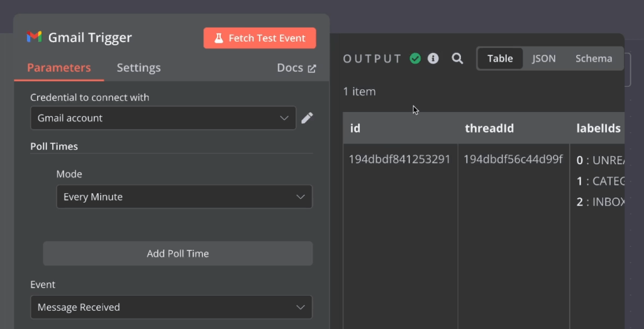This screenshot has width=644, height=329.
Task: Open the Every Minute mode dropdown
Action: click(184, 197)
